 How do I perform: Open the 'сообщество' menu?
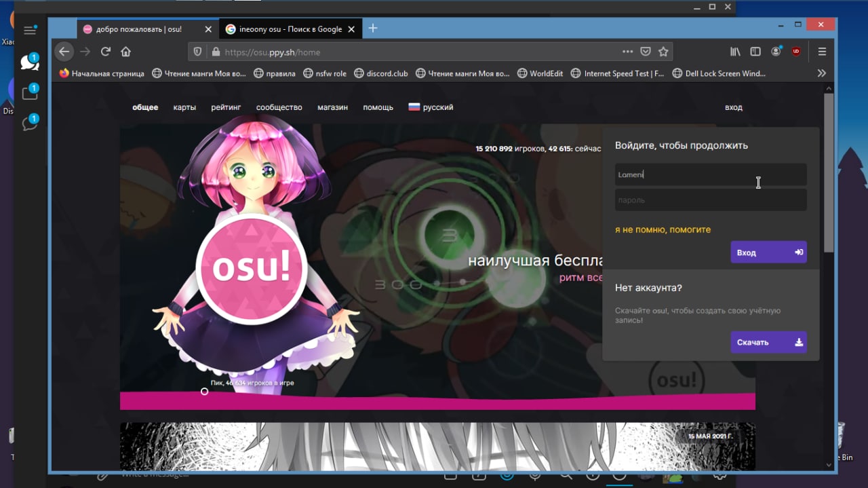279,107
